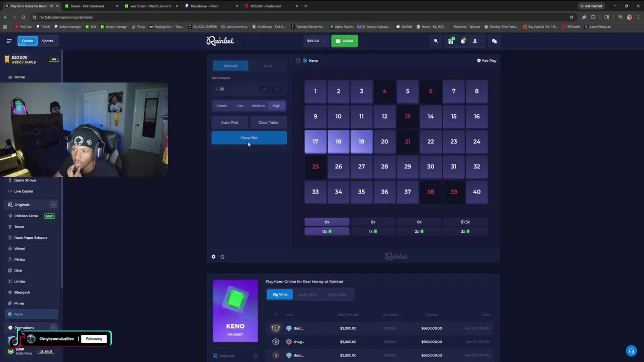
Task: Open Keno game settings gear
Action: [213, 256]
